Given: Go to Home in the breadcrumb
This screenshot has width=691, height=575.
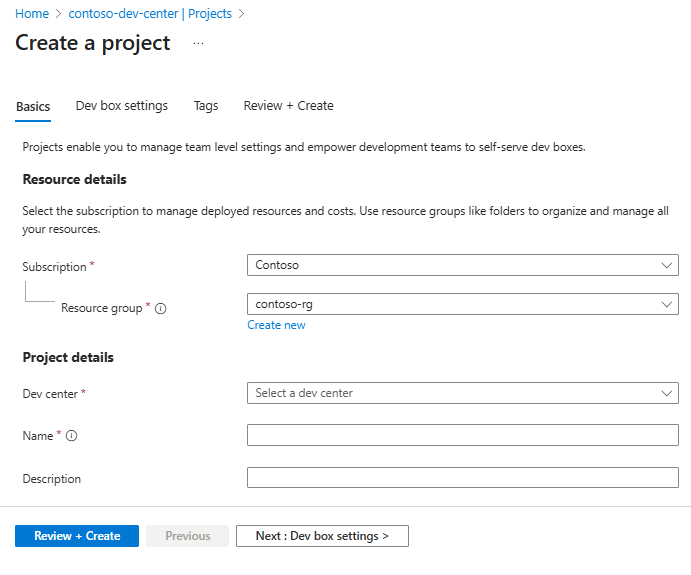Looking at the screenshot, I should click(32, 14).
